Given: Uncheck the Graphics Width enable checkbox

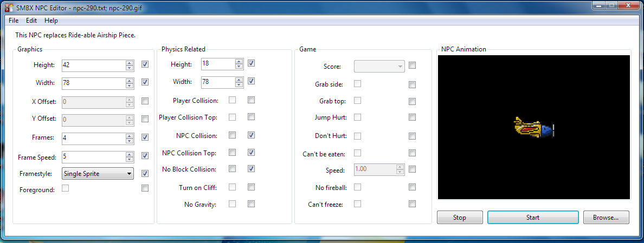Looking at the screenshot, I should coord(145,82).
